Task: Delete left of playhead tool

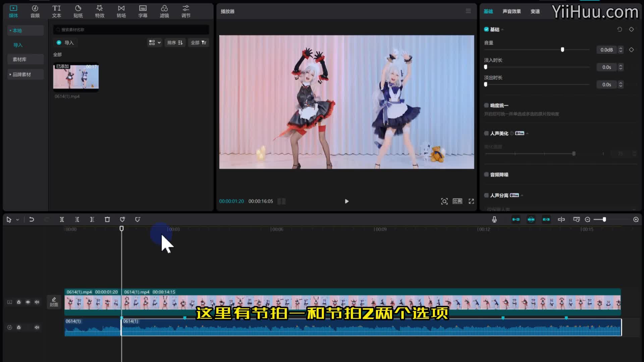Action: click(77, 220)
